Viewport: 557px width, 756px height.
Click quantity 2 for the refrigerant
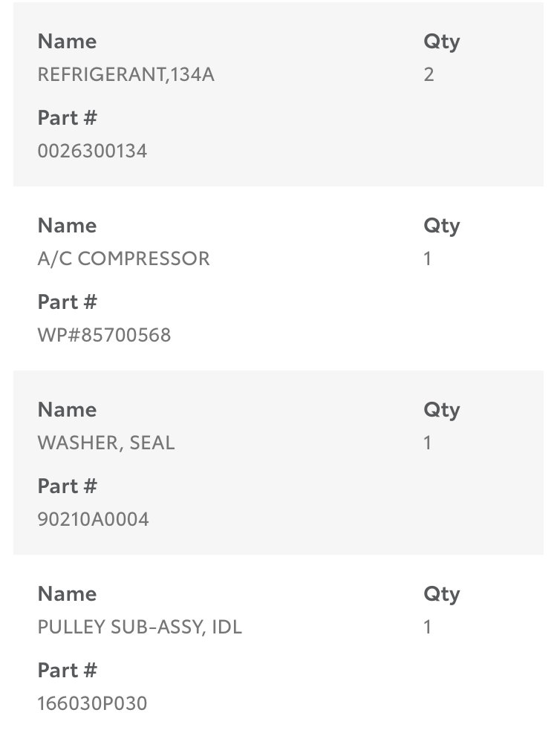pyautogui.click(x=429, y=75)
